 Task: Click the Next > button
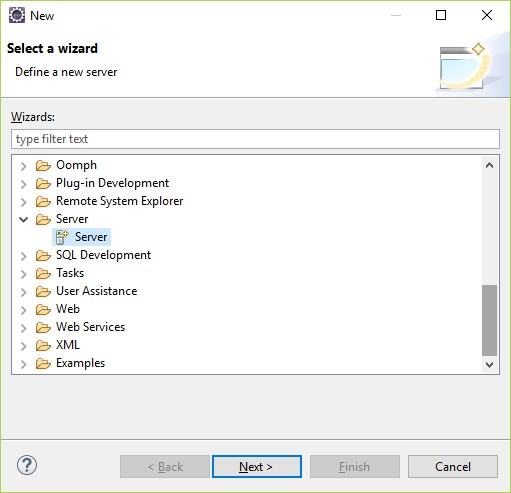[257, 466]
